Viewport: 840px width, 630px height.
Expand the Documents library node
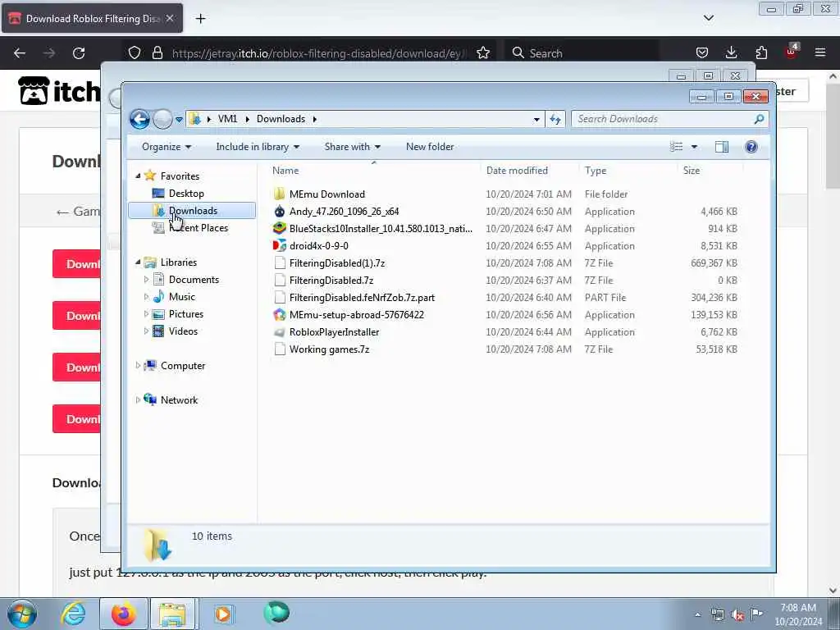tap(146, 279)
